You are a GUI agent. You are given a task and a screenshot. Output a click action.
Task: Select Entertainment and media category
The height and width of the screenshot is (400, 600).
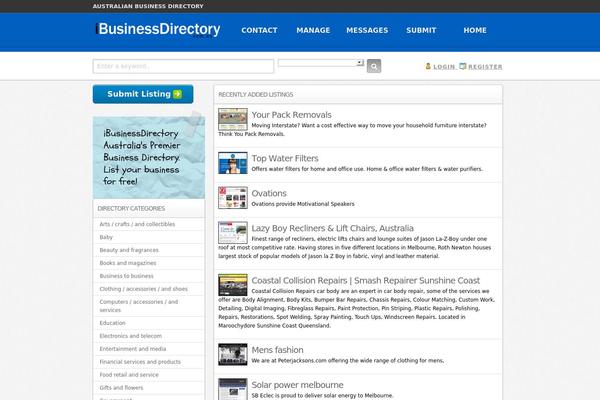click(133, 349)
